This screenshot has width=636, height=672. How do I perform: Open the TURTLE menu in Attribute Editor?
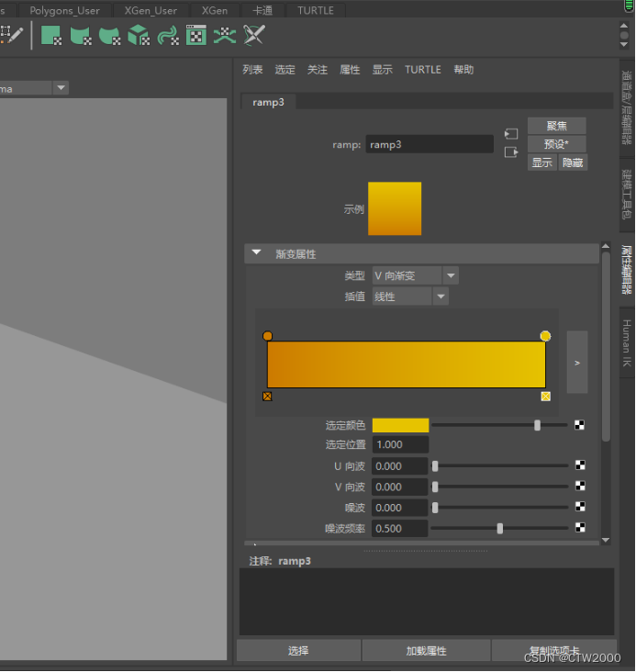pyautogui.click(x=422, y=70)
